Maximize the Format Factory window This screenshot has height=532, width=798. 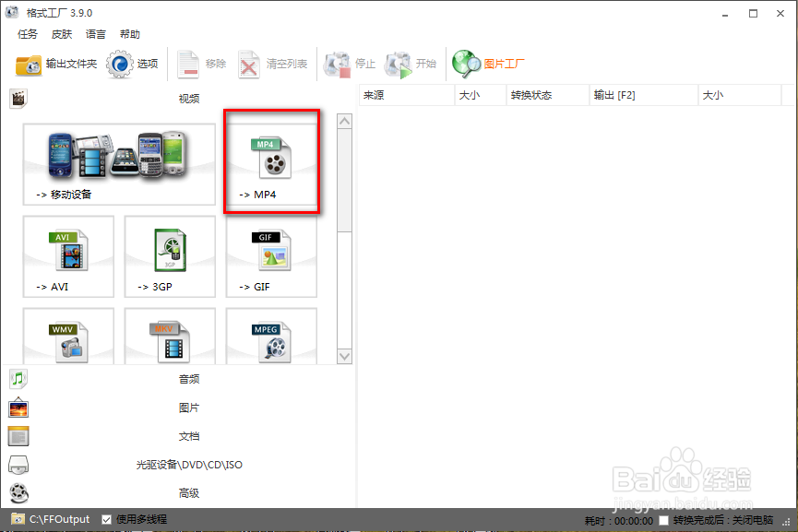(x=753, y=14)
